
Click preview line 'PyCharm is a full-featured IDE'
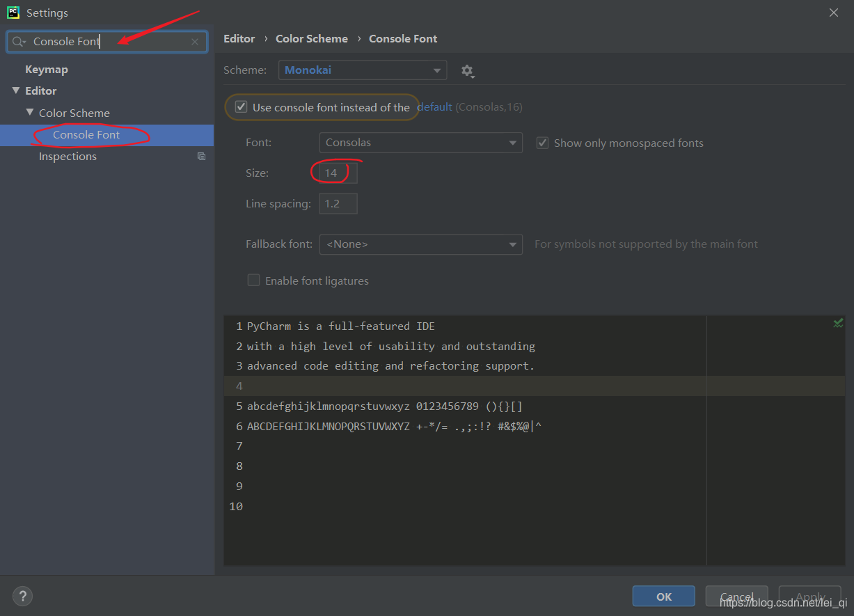click(x=341, y=326)
